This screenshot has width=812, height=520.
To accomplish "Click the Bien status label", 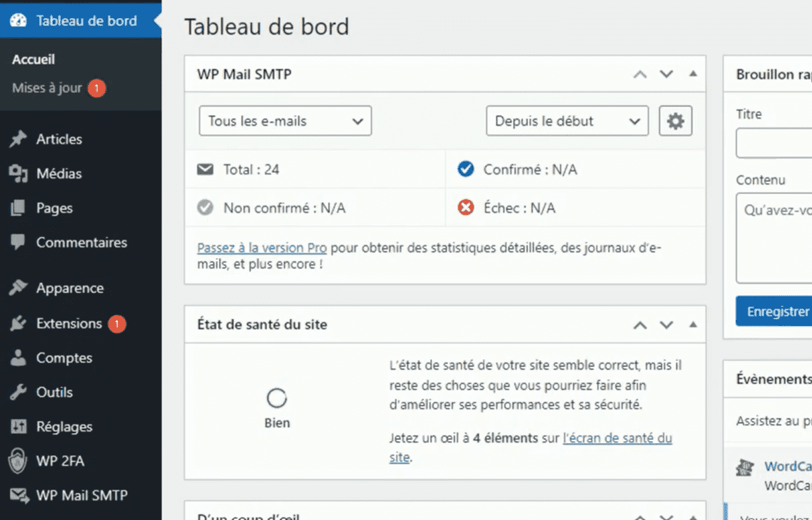I will 277,423.
